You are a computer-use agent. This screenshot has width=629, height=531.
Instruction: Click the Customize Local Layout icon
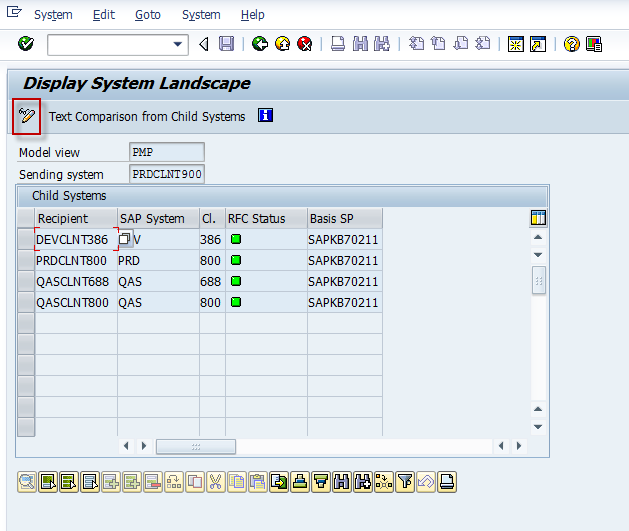594,44
